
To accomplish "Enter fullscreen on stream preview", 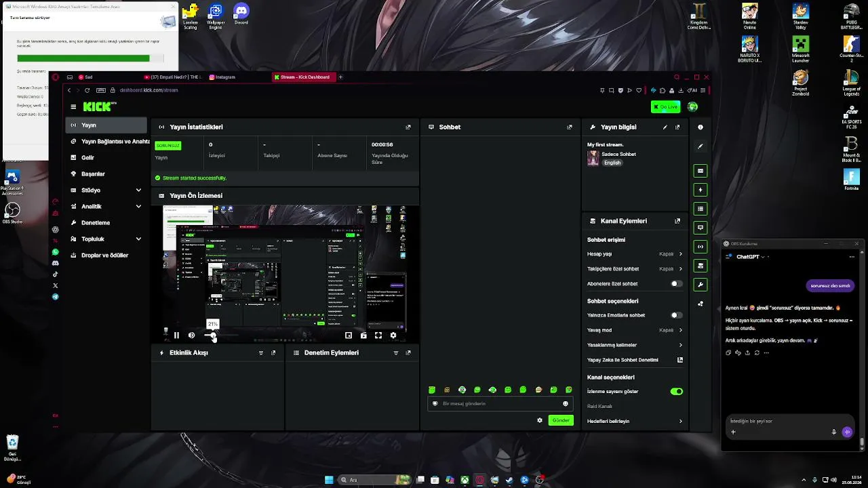I will coord(378,335).
